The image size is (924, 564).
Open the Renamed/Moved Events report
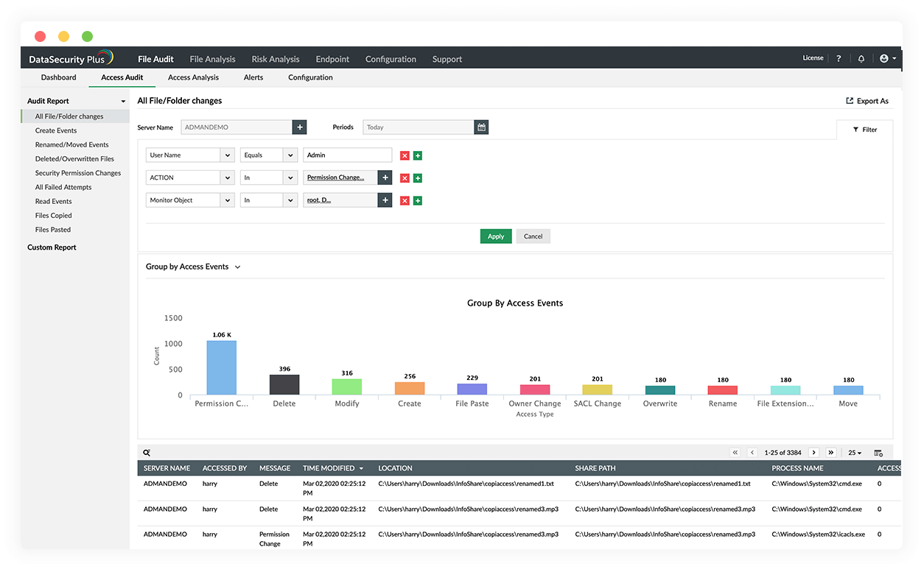coord(71,145)
